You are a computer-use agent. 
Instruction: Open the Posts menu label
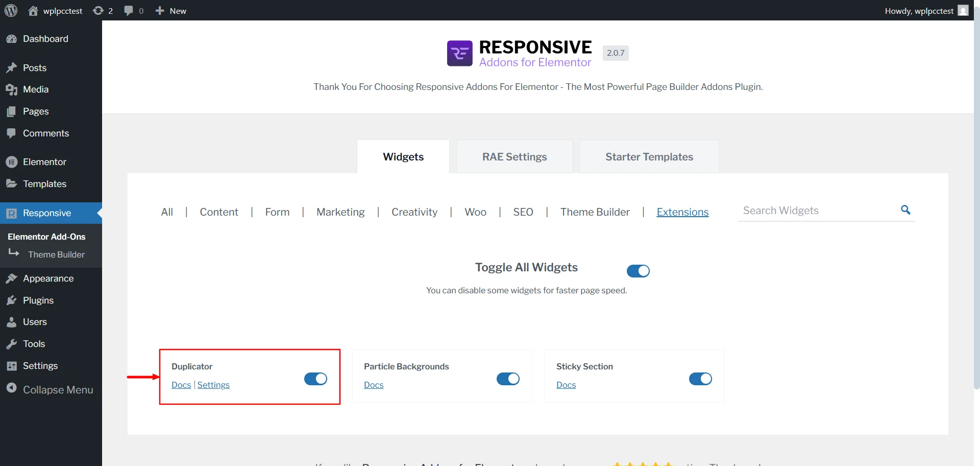click(x=35, y=68)
